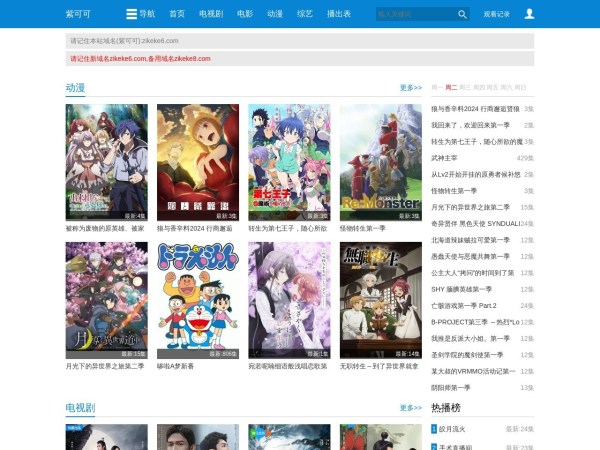Go to 首页 in the top nav

click(177, 14)
